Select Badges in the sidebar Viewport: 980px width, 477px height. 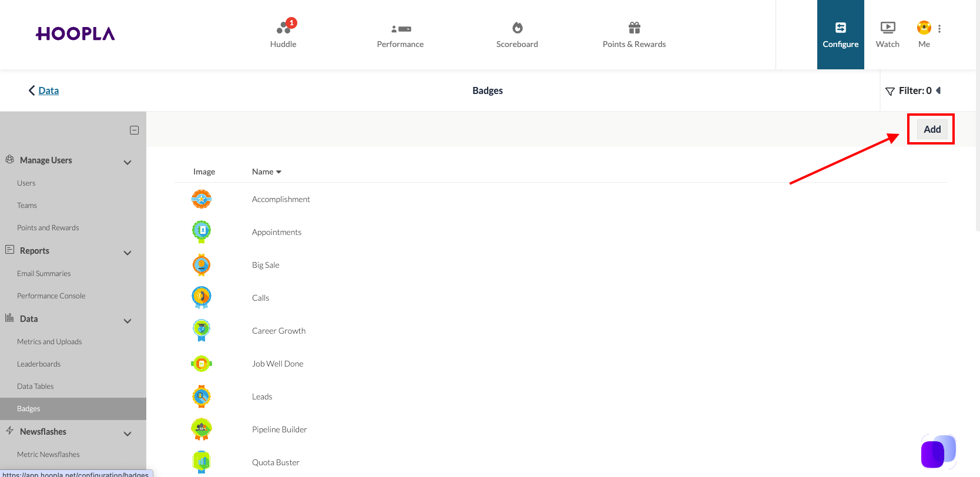pyautogui.click(x=73, y=409)
